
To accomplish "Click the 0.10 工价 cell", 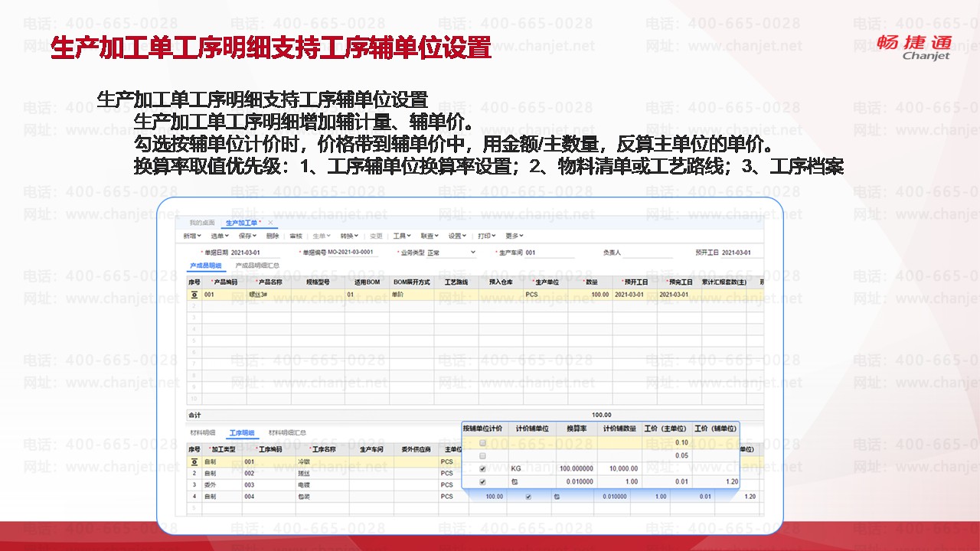I will click(x=666, y=443).
